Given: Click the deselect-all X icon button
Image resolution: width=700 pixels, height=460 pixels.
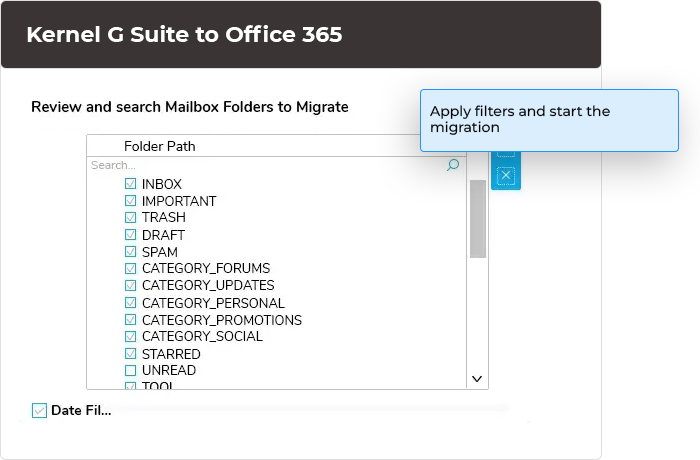Looking at the screenshot, I should coord(506,176).
